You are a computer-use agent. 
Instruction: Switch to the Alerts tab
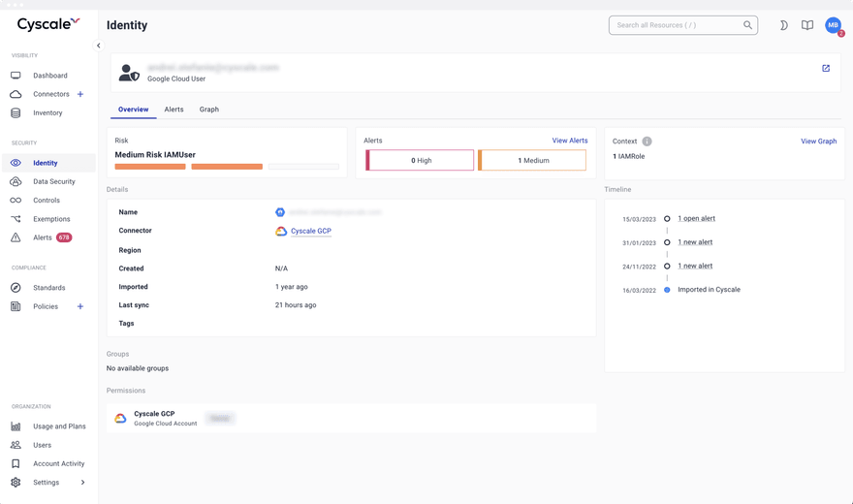[174, 110]
